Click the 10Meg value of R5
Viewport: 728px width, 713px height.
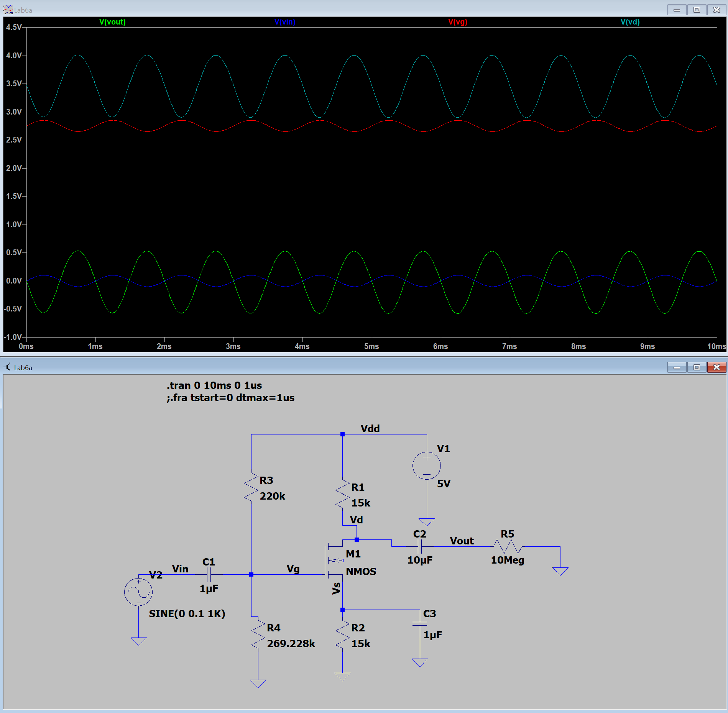click(508, 560)
